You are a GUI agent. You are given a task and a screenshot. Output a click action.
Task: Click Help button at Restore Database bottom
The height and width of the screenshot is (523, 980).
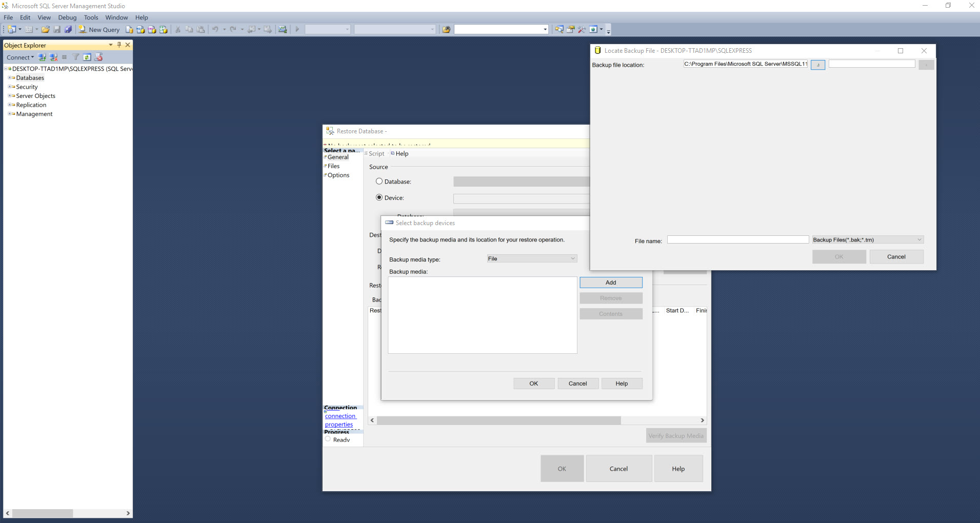click(678, 469)
